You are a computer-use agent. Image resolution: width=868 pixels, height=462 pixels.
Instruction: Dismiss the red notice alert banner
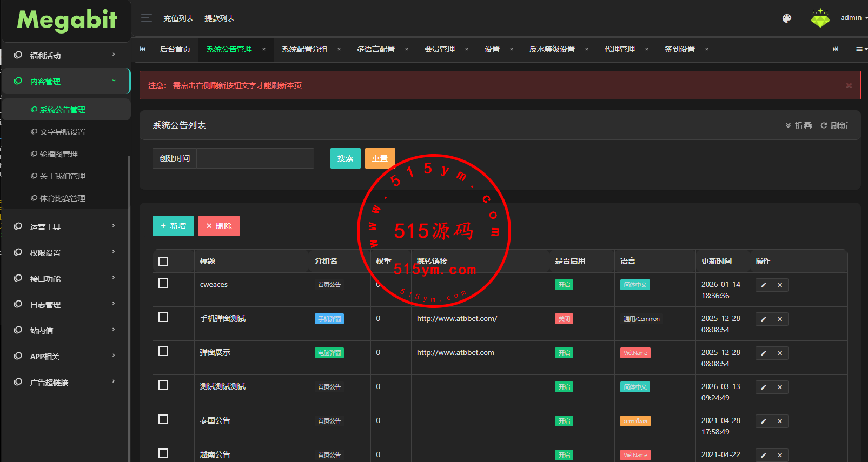849,85
